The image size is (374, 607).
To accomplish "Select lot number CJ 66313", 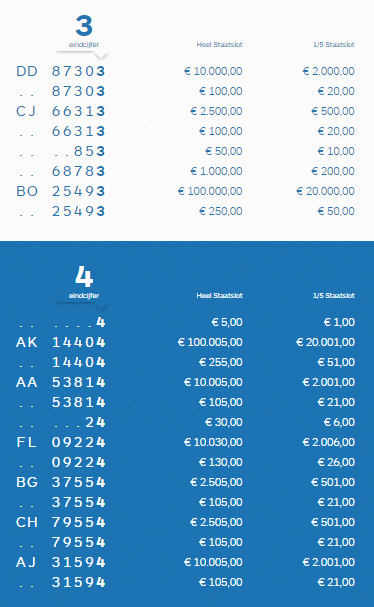I will [x=61, y=111].
